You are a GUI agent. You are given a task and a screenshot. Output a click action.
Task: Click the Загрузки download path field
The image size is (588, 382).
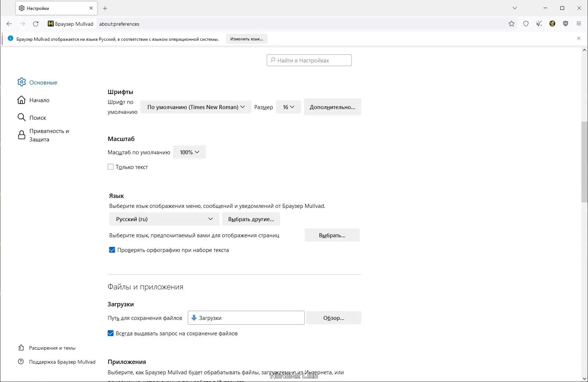[246, 318]
